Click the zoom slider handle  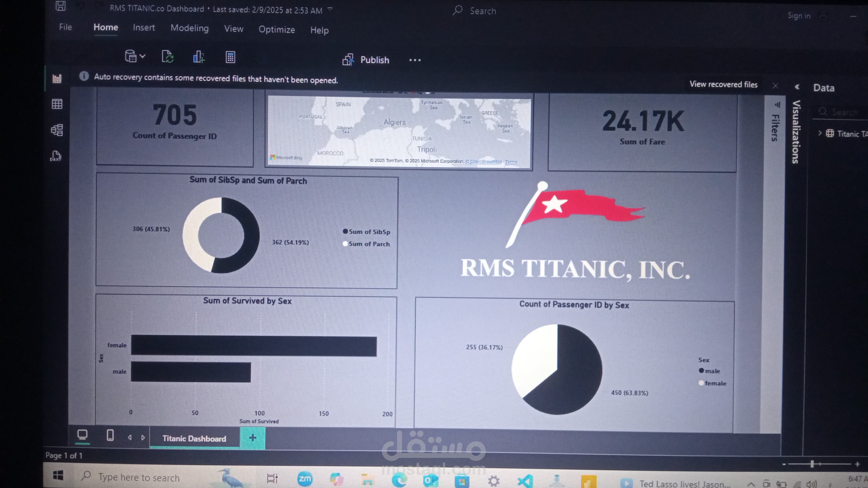[812, 464]
